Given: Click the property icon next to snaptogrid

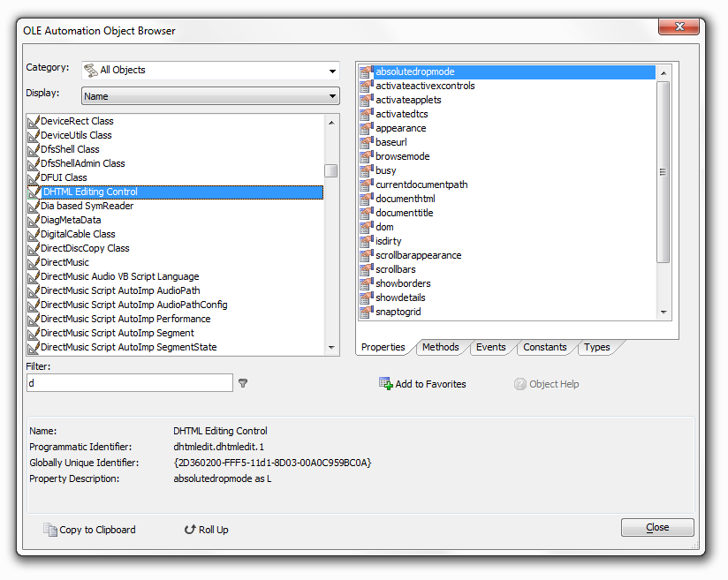Looking at the screenshot, I should (x=367, y=312).
